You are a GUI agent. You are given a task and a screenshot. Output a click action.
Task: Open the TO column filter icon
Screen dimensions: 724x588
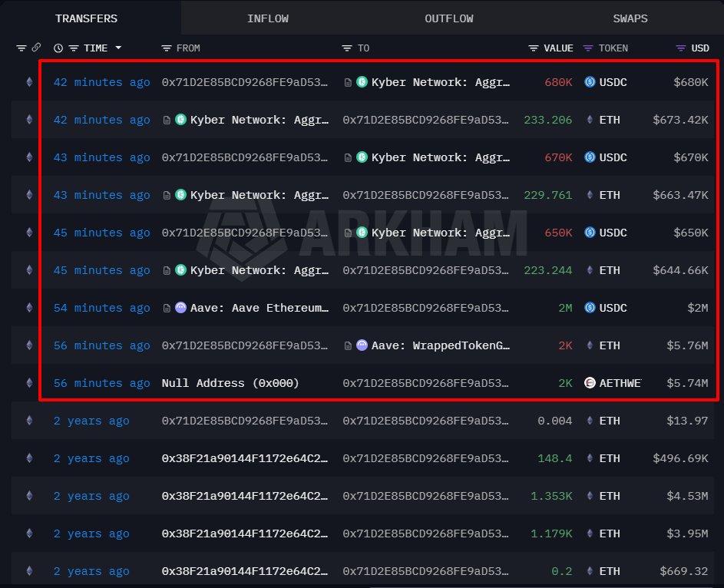347,48
